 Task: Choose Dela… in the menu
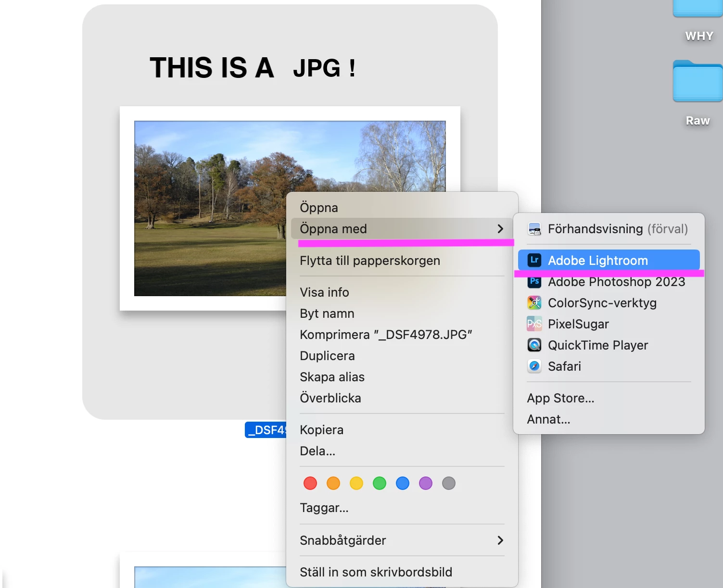pos(402,451)
